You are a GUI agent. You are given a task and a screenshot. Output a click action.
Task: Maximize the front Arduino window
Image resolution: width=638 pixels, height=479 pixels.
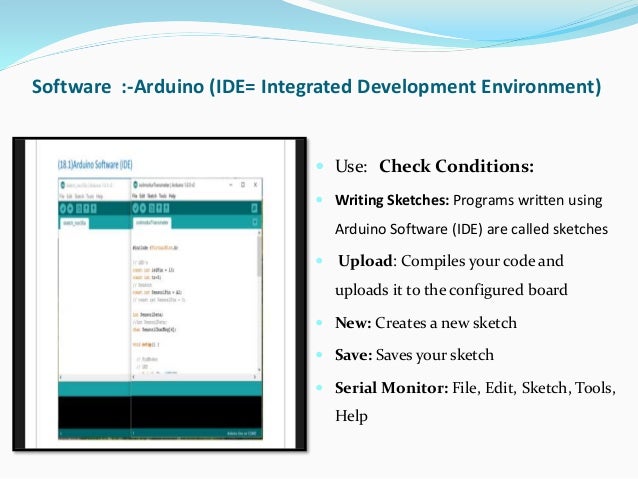(x=243, y=185)
